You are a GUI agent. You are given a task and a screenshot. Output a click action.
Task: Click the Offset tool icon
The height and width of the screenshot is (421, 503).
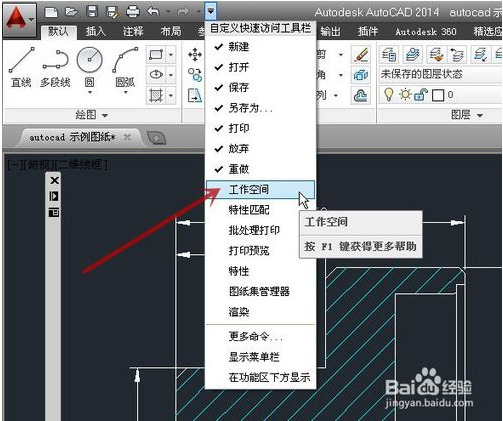[x=361, y=96]
